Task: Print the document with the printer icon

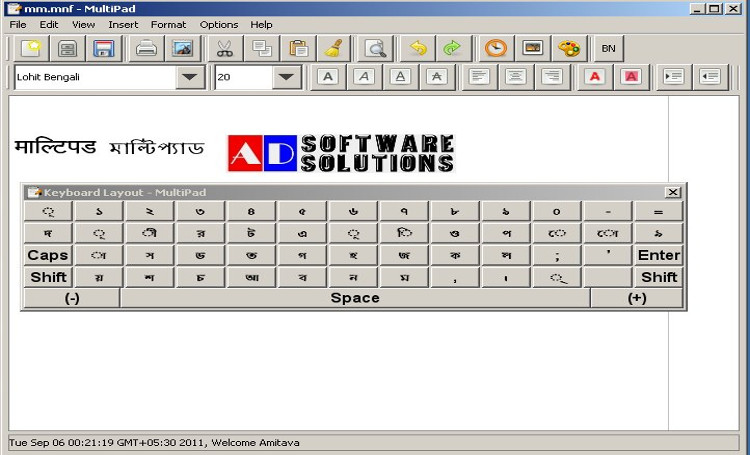Action: (x=146, y=48)
